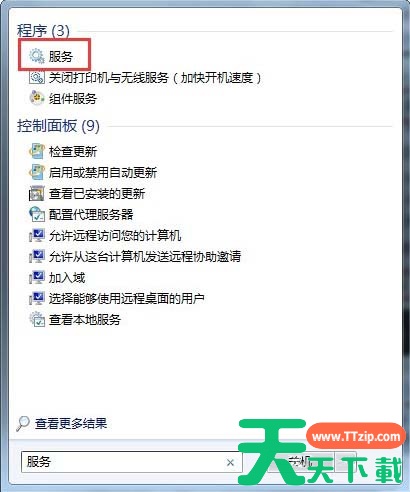The width and height of the screenshot is (410, 492).
Task: Click the 查看已安装的更新 icon
Action: click(x=37, y=193)
